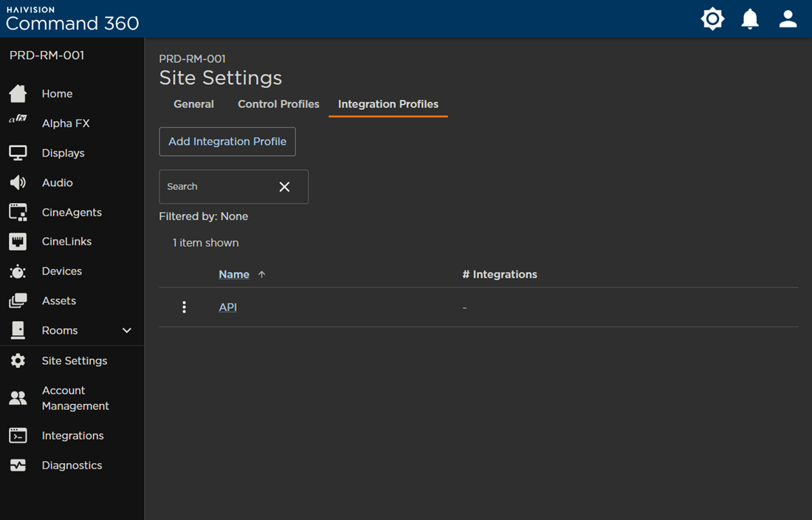Clear search with the X icon

tap(284, 187)
